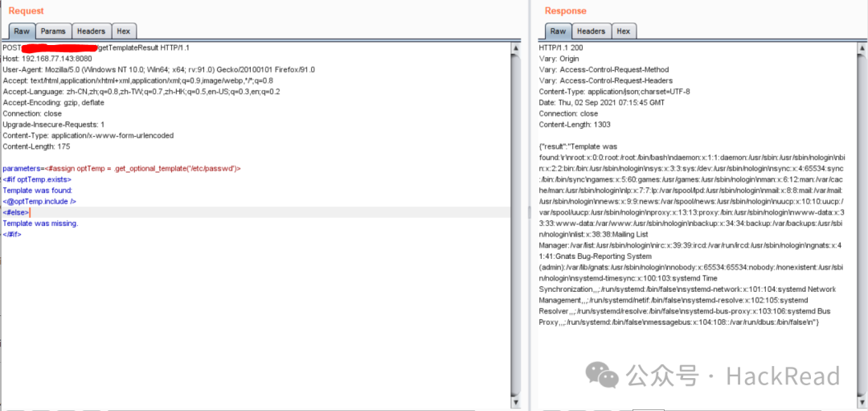Click 'Vary: Access-Control-Request-Method' header
Screen dimensions: 868x411
pos(604,70)
